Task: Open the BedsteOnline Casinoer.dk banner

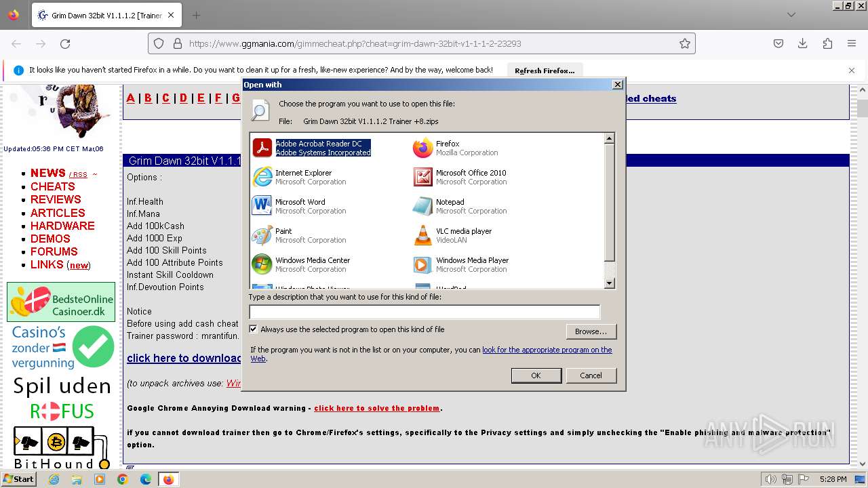Action: (61, 302)
